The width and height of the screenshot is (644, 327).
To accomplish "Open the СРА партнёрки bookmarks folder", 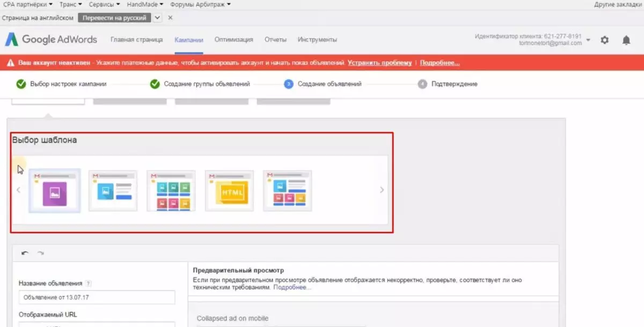I will click(28, 4).
